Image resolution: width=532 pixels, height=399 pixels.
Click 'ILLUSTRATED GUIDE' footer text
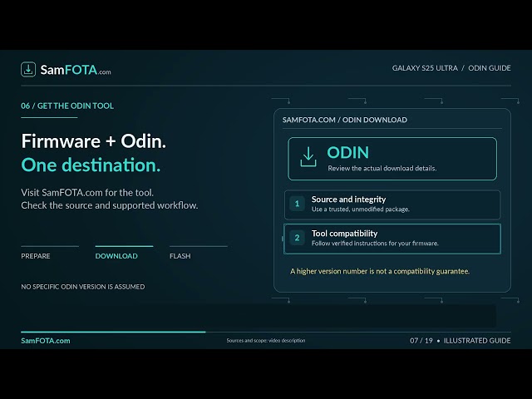point(477,341)
